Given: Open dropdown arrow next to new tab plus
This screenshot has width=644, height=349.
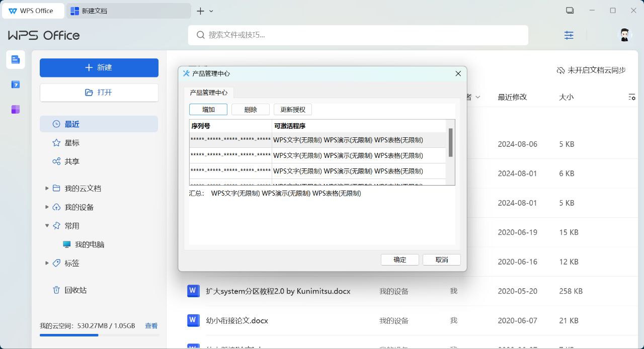Looking at the screenshot, I should pos(211,11).
